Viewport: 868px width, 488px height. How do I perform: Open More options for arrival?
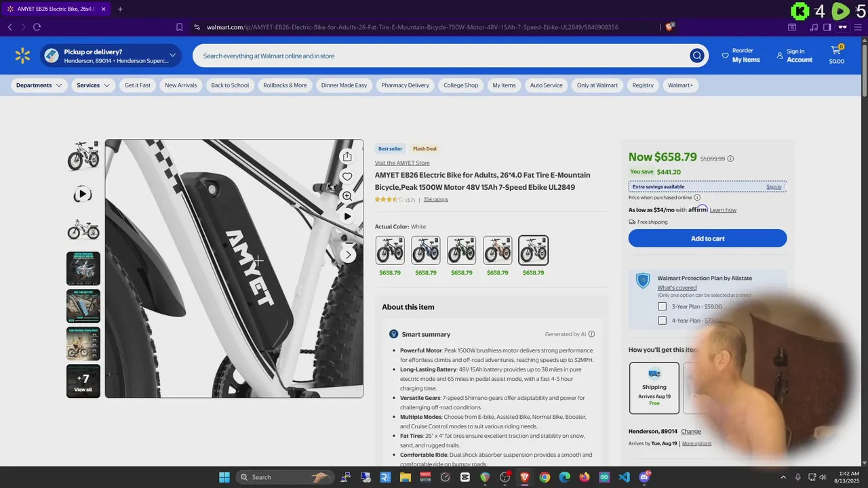[696, 443]
